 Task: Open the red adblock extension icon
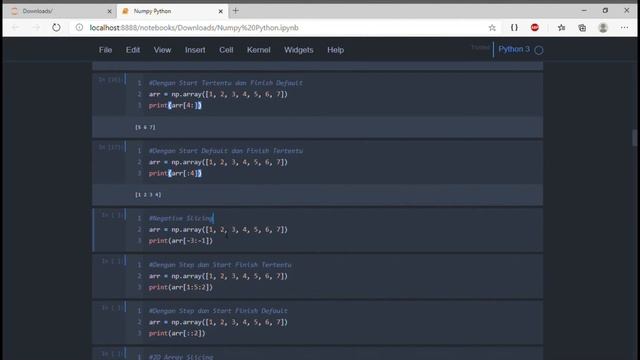coord(535,27)
